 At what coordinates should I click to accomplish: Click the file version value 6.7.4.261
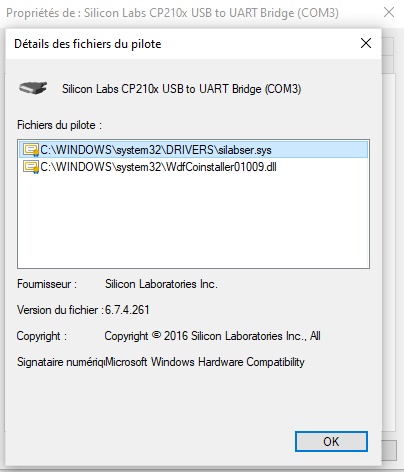point(127,310)
